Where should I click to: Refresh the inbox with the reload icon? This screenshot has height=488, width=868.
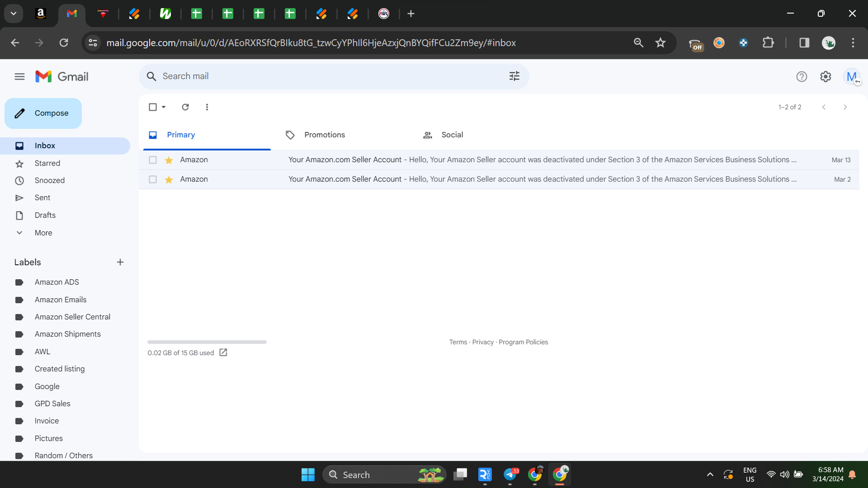pyautogui.click(x=185, y=107)
